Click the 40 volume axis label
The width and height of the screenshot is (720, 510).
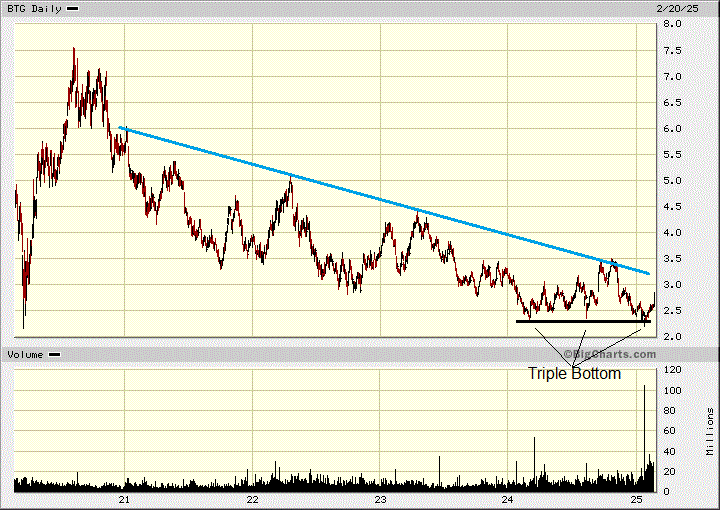click(669, 451)
